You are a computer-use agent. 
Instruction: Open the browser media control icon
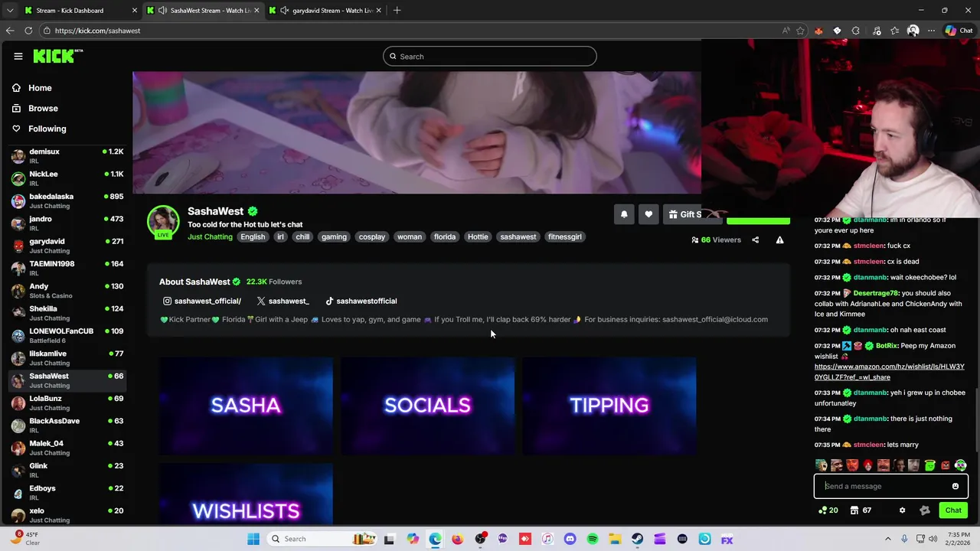tap(877, 31)
